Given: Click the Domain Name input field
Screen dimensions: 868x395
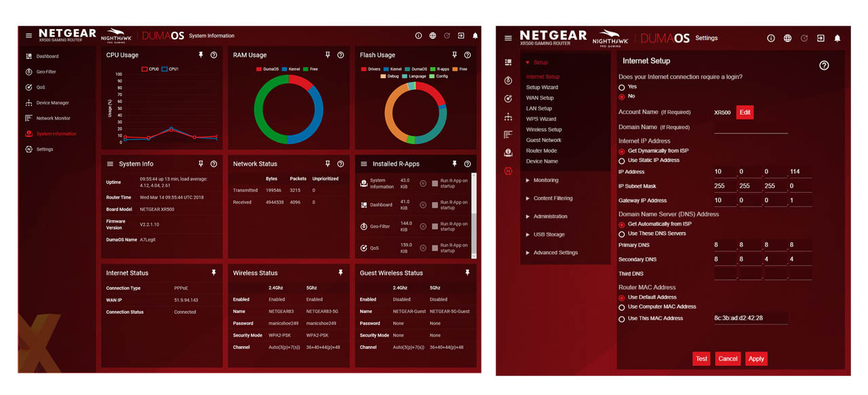Looking at the screenshot, I should coord(751,127).
